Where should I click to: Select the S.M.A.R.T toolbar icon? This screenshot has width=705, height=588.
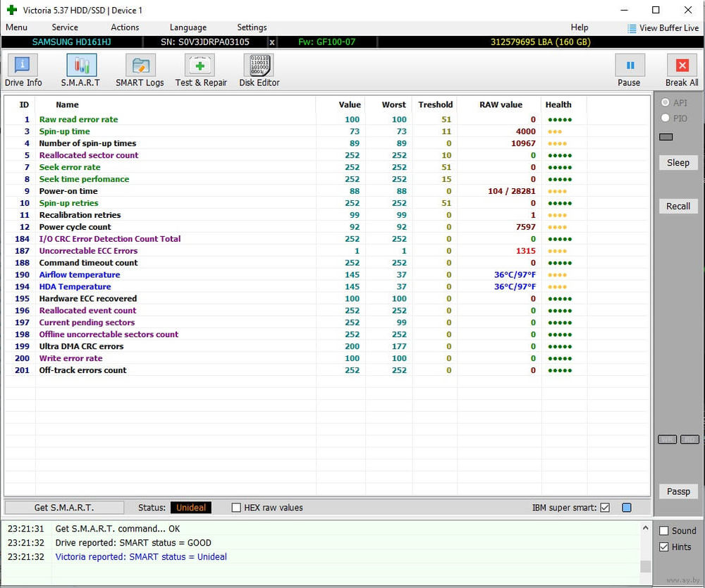(x=81, y=65)
